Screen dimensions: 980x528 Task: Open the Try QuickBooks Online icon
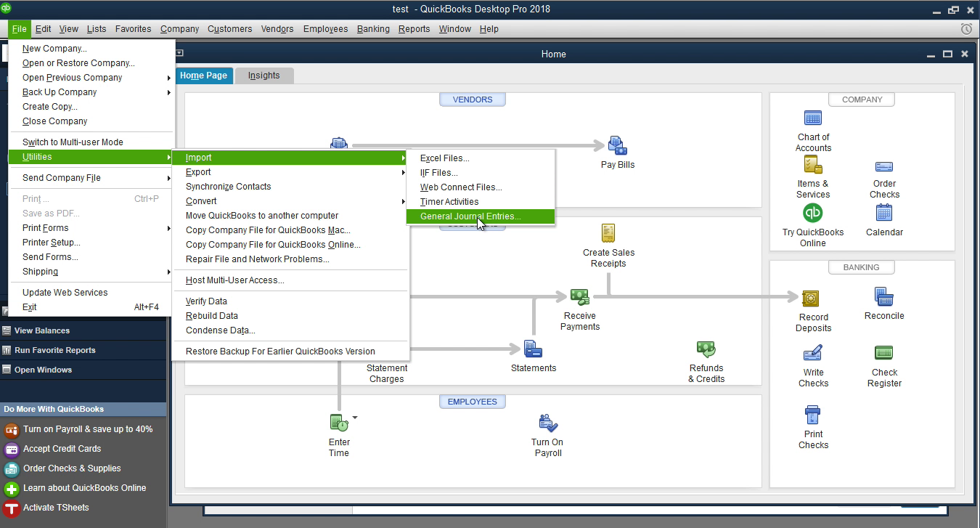812,214
